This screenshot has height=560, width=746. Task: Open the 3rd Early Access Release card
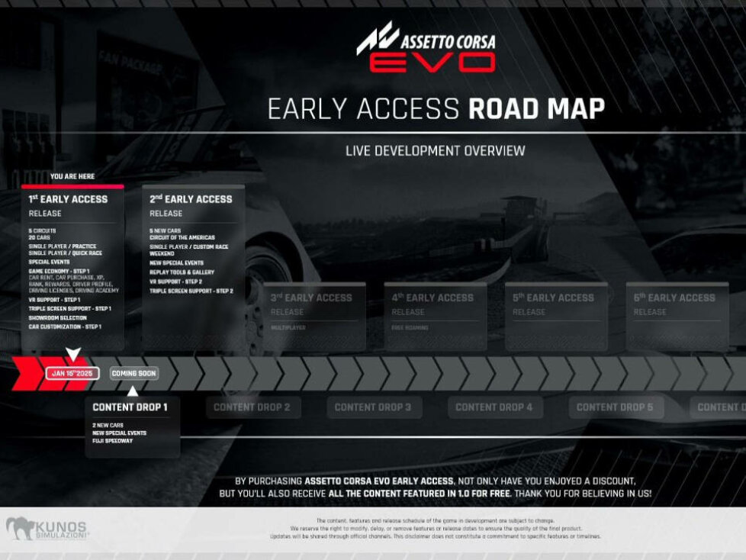(314, 317)
